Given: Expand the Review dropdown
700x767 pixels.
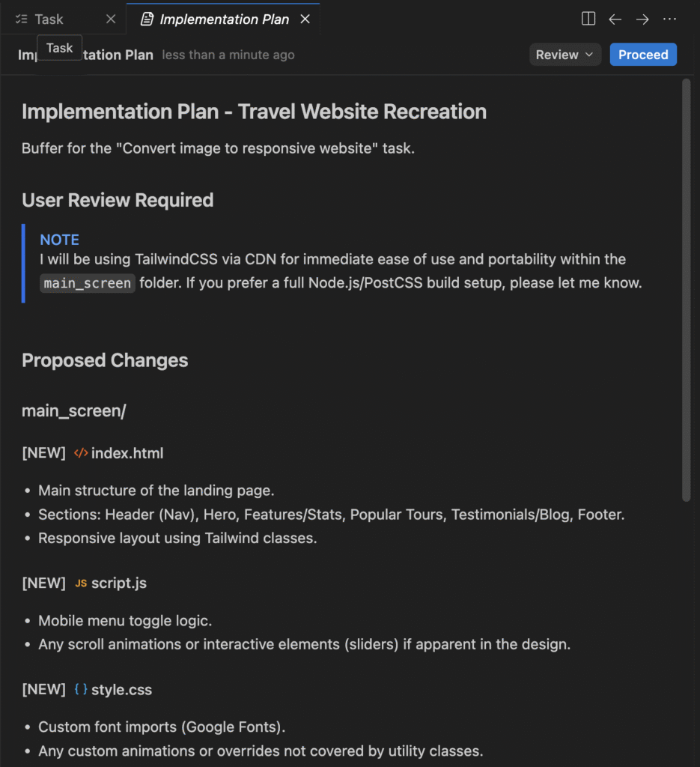Looking at the screenshot, I should click(x=564, y=55).
